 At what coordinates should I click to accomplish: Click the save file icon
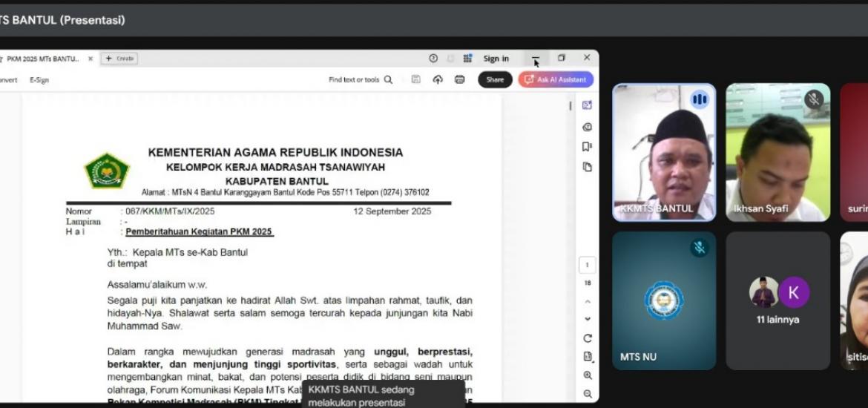415,79
